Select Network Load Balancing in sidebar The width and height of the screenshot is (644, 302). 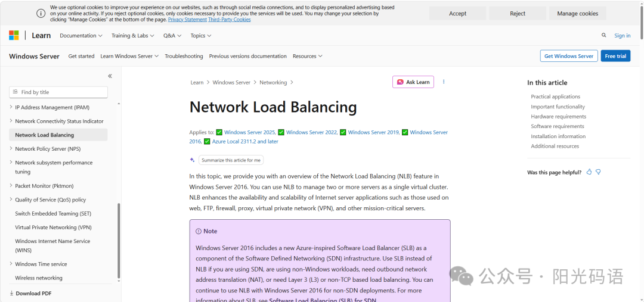58,135
